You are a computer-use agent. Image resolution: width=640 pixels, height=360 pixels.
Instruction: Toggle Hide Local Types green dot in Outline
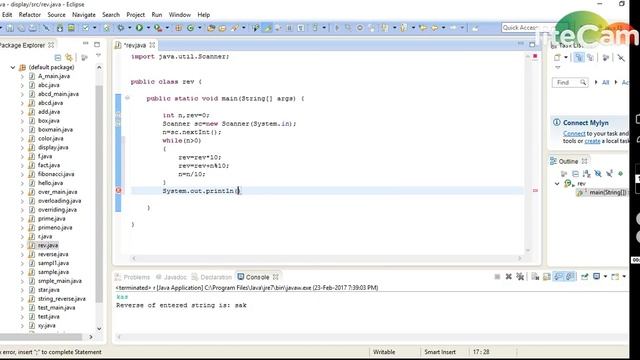[x=620, y=174]
